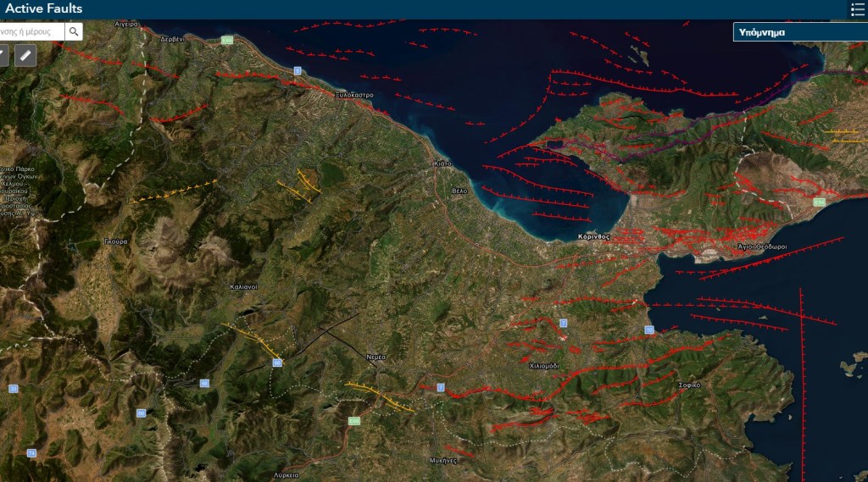This screenshot has width=868, height=482.
Task: Expand the partially hidden dropdown arrow button
Action: tap(3, 56)
